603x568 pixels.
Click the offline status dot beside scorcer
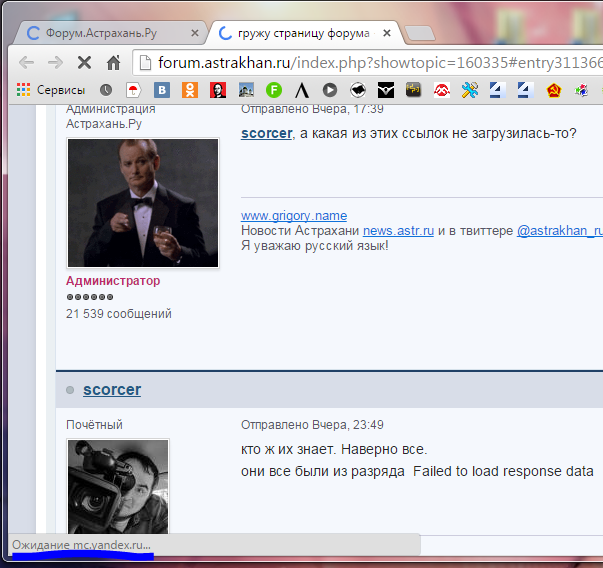coord(70,390)
